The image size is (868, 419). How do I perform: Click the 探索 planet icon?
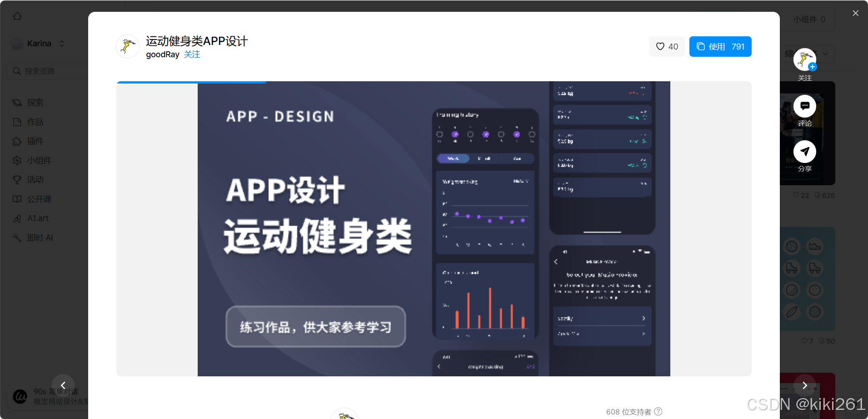point(17,103)
